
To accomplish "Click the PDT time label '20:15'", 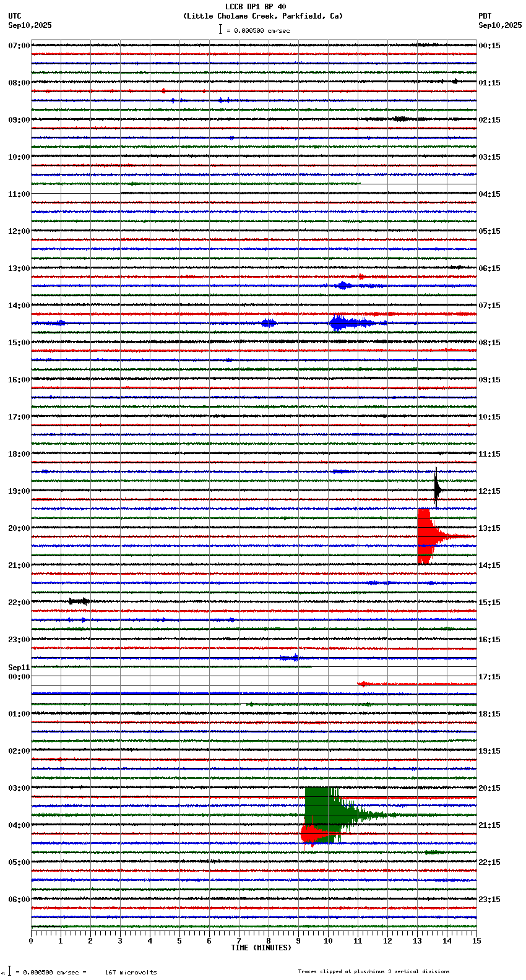I will [489, 788].
